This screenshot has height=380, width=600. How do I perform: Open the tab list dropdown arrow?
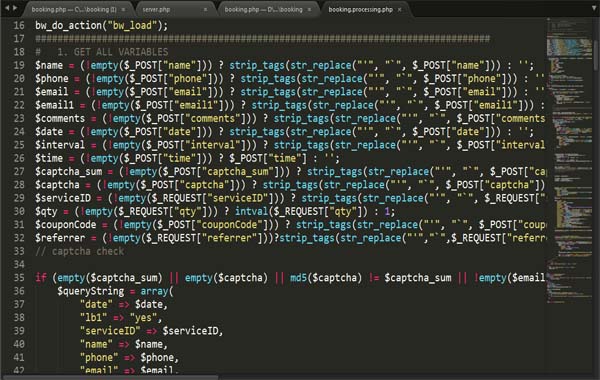594,8
